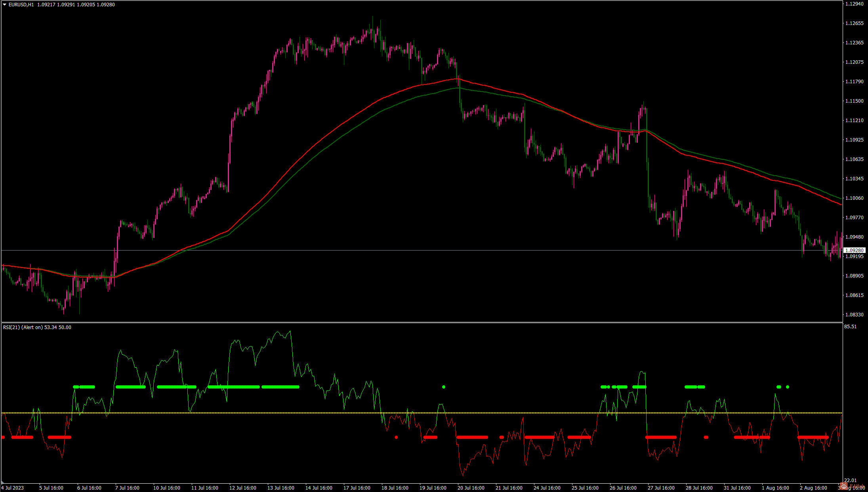The width and height of the screenshot is (868, 492).
Task: Click the EURUSD,H1 chart title text
Action: tap(21, 5)
